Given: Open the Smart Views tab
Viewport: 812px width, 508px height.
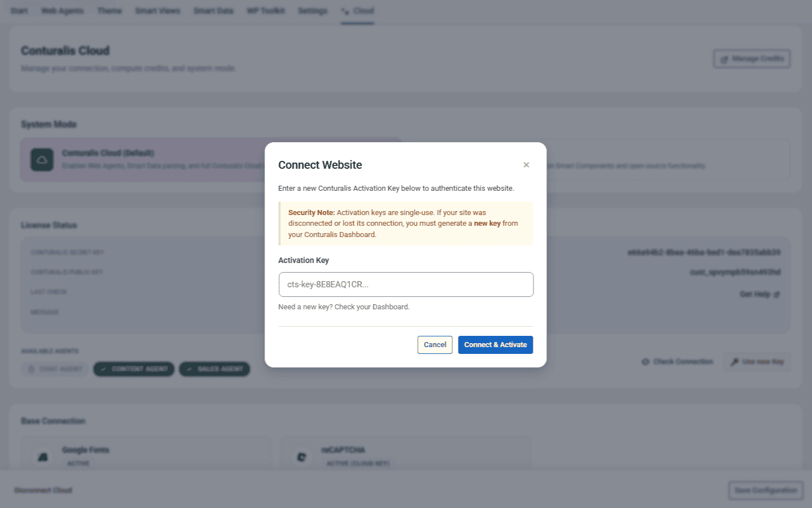Looking at the screenshot, I should pyautogui.click(x=158, y=11).
